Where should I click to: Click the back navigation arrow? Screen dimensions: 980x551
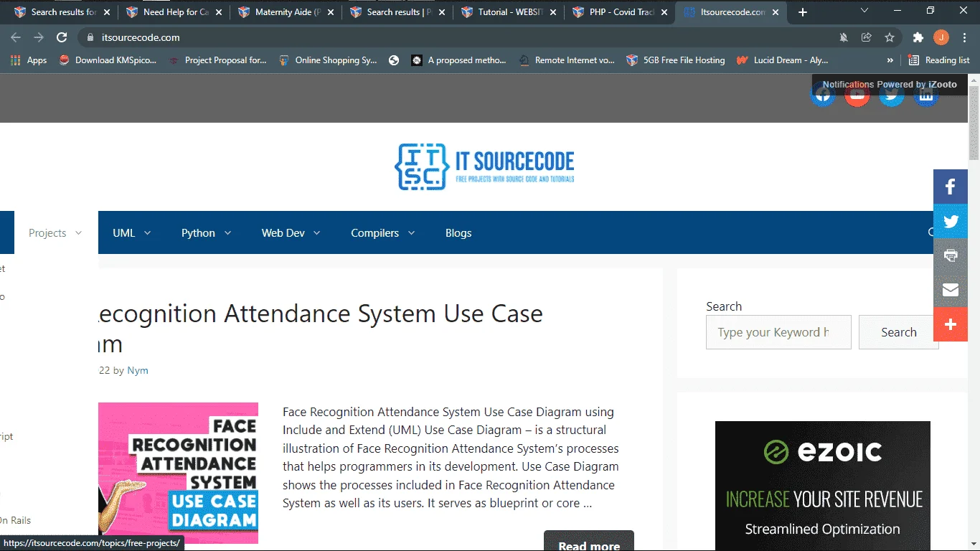pyautogui.click(x=16, y=37)
